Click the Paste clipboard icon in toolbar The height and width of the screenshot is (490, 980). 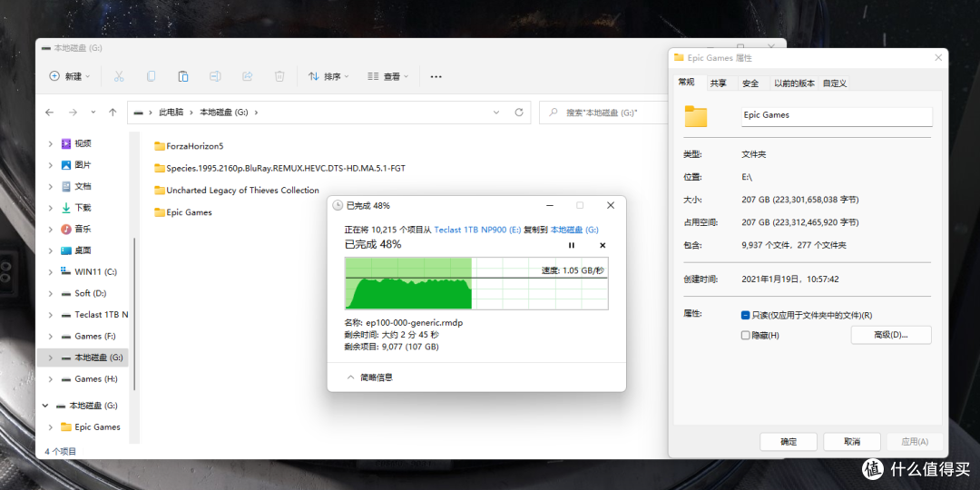tap(183, 76)
